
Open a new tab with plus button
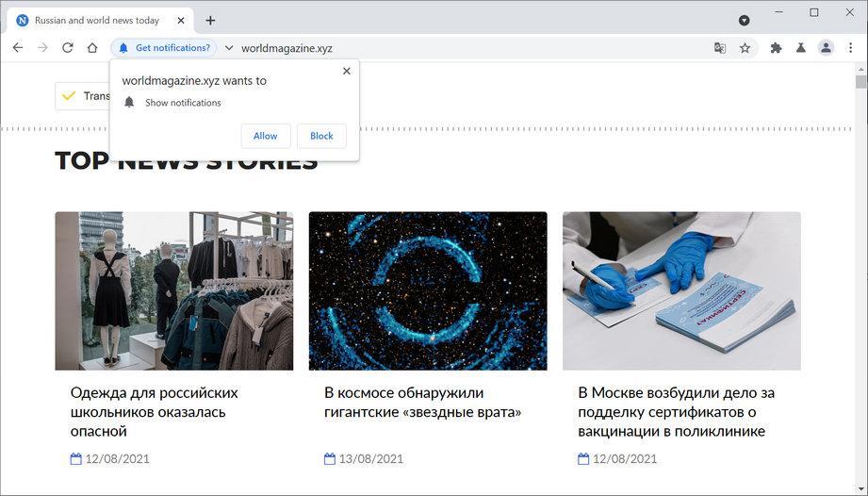(x=210, y=21)
